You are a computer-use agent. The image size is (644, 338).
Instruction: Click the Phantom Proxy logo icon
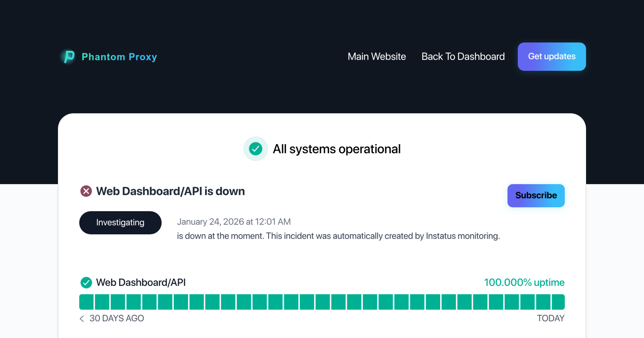69,57
